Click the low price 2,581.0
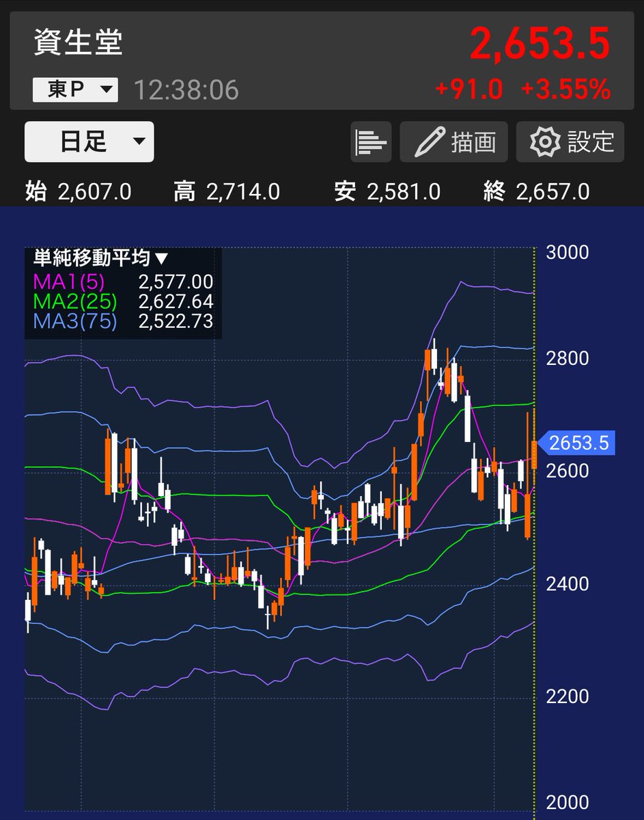Viewport: 644px width, 820px height. click(x=404, y=192)
